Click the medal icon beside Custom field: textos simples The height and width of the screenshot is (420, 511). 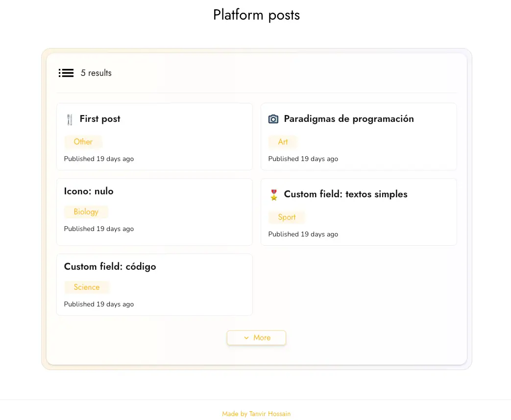coord(274,195)
